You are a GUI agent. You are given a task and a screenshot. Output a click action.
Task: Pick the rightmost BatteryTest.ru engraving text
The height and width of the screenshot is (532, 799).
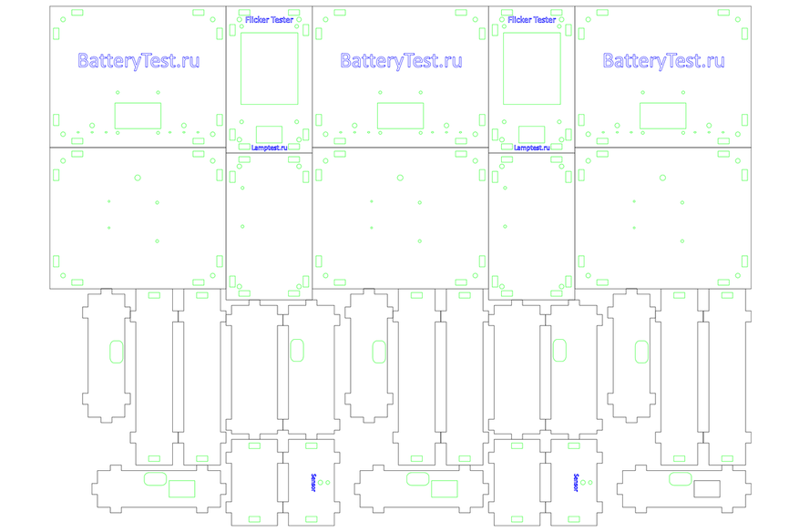click(x=663, y=61)
